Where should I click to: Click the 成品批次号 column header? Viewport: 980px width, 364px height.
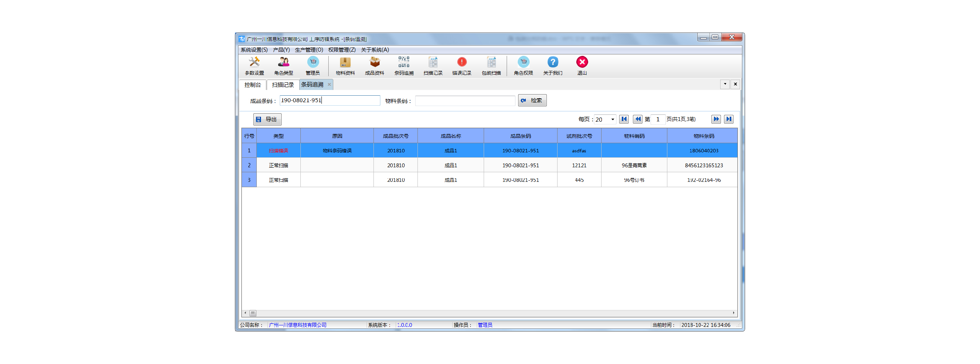(x=396, y=136)
